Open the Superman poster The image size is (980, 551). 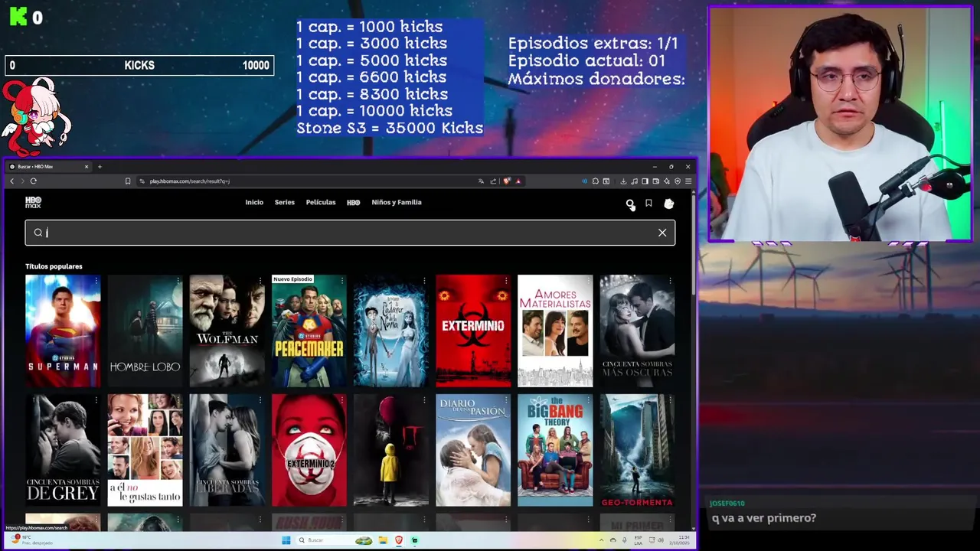coord(63,331)
